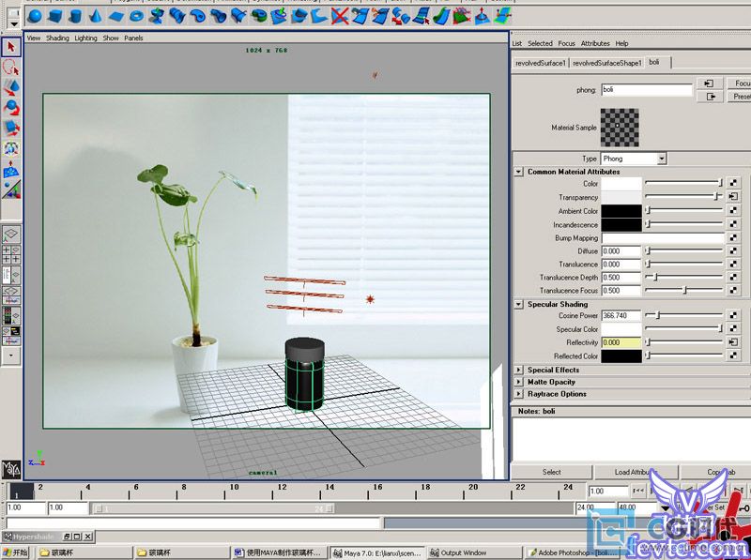Activate the Scale tool

tap(11, 129)
